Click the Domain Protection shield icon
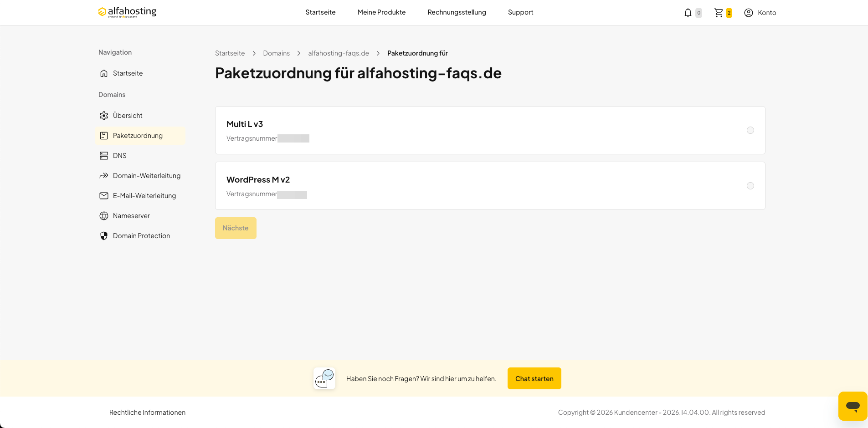Image resolution: width=868 pixels, height=428 pixels. tap(104, 236)
